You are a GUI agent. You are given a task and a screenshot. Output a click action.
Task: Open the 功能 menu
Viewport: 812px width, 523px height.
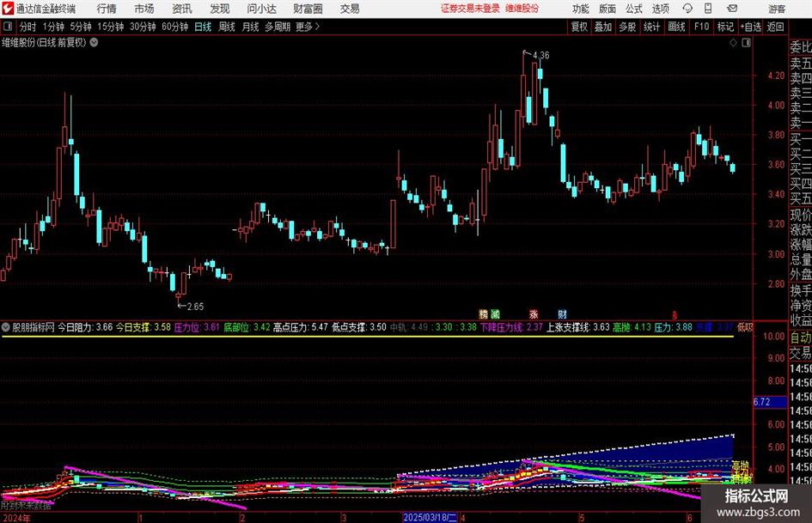tap(581, 9)
